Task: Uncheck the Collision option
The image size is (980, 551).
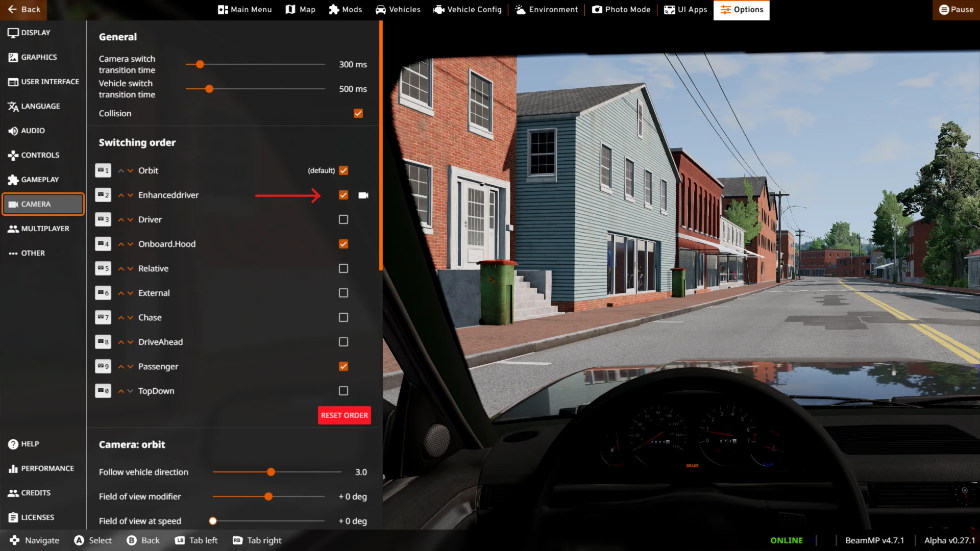Action: [358, 113]
